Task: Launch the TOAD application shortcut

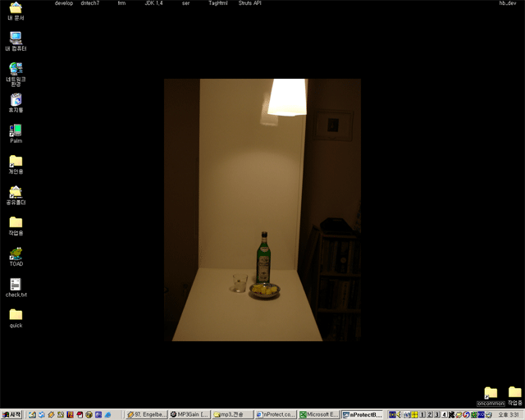Action: (16, 254)
